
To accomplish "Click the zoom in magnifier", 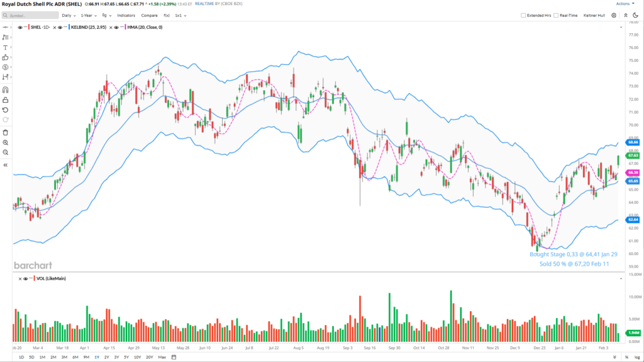I will tap(6, 142).
